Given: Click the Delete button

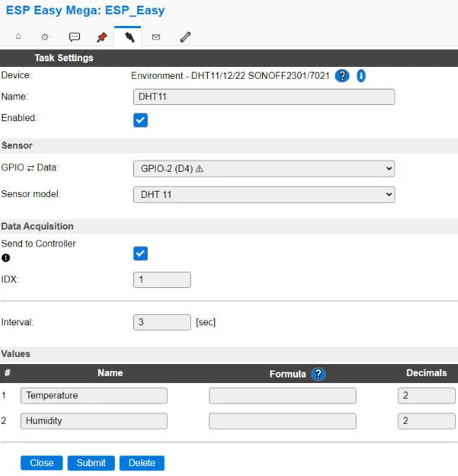Looking at the screenshot, I should [142, 463].
